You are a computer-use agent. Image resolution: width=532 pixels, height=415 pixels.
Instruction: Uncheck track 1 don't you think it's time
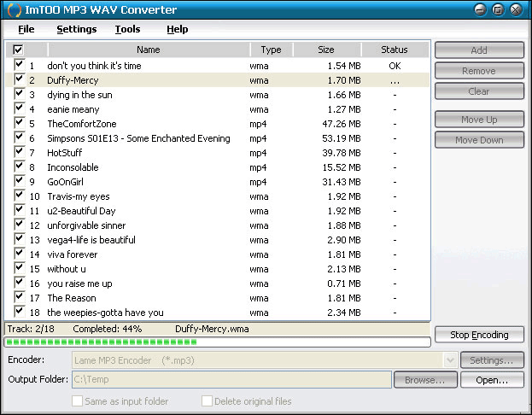20,65
